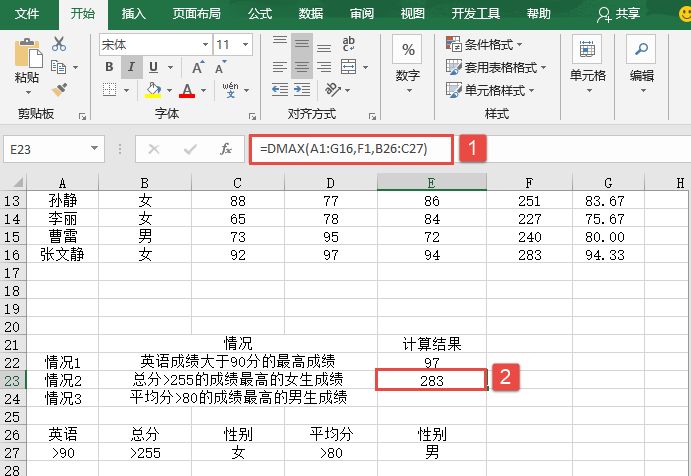
Task: Click the Editing search icon
Action: click(x=641, y=50)
